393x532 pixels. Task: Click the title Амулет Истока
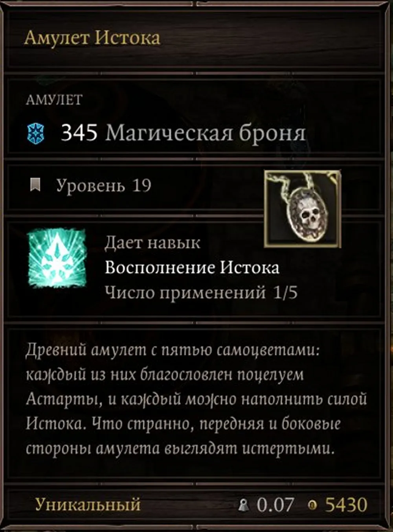pyautogui.click(x=92, y=38)
